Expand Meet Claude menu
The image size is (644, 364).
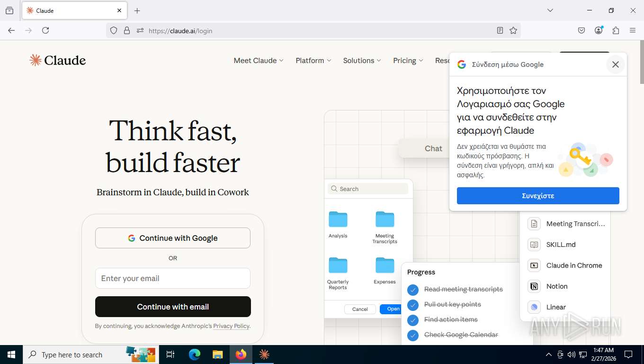[x=259, y=60]
